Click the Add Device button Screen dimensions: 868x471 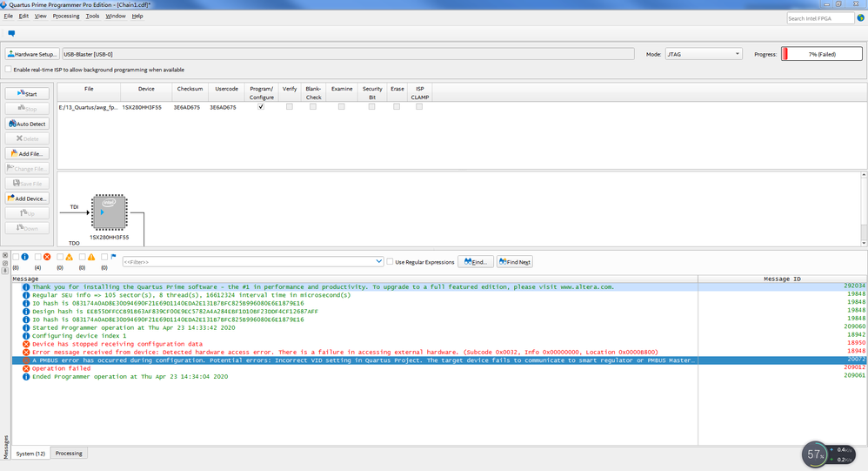(28, 198)
